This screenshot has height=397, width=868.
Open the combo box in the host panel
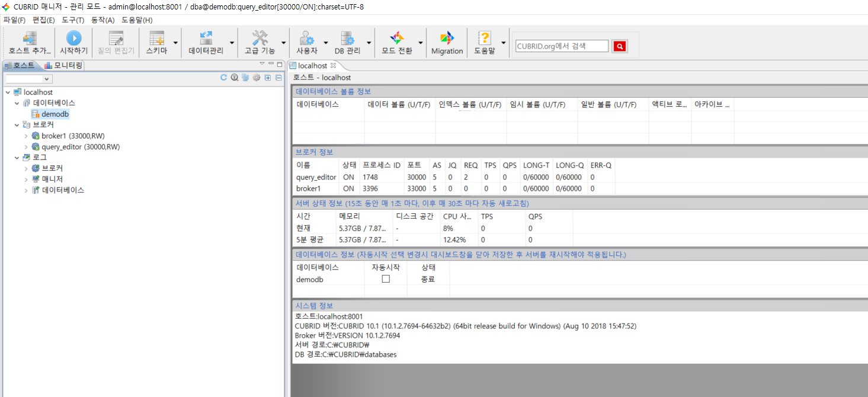(x=28, y=79)
